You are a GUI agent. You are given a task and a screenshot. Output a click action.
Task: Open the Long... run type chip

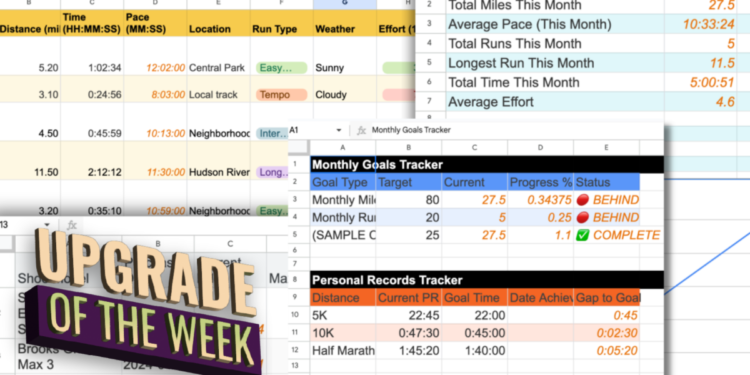click(x=272, y=172)
